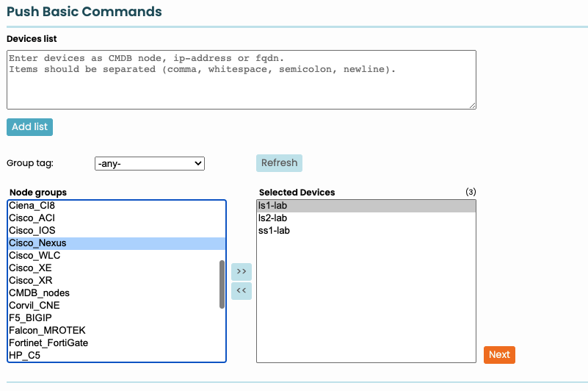Click the orange Next button
The image size is (588, 391).
[499, 354]
